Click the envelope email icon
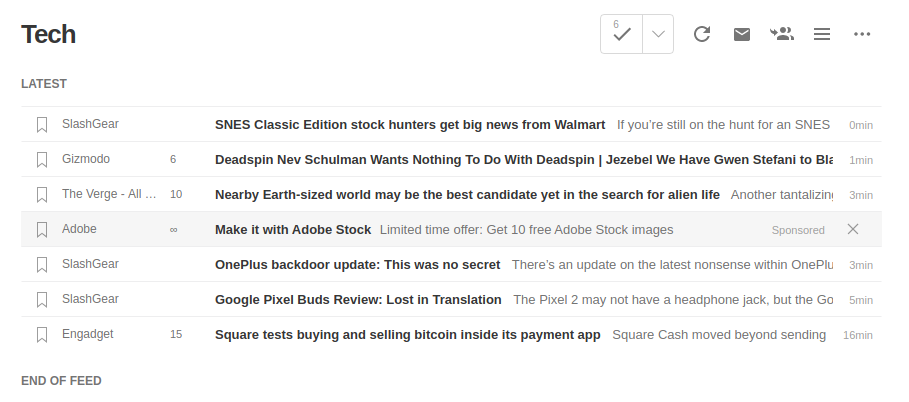The image size is (909, 402). 742,34
